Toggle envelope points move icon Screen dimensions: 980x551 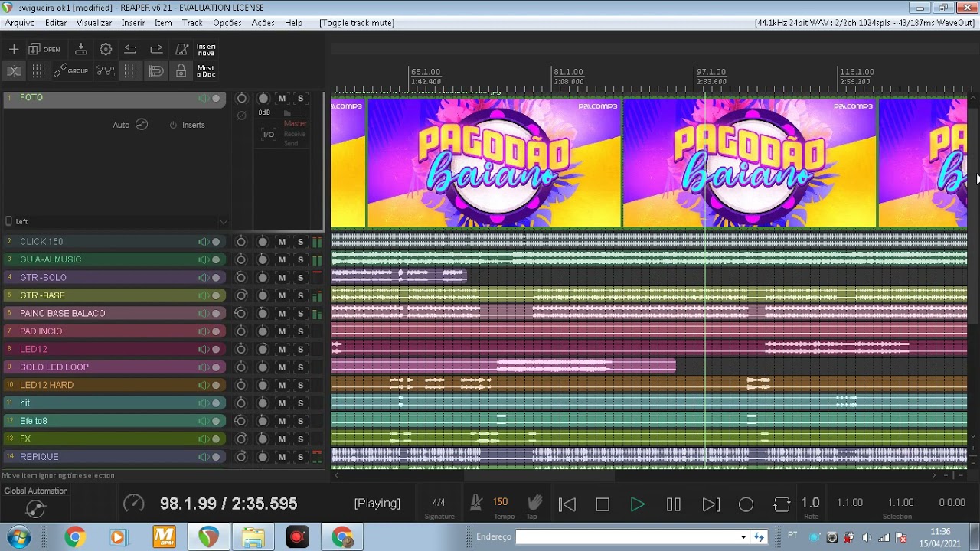point(106,70)
